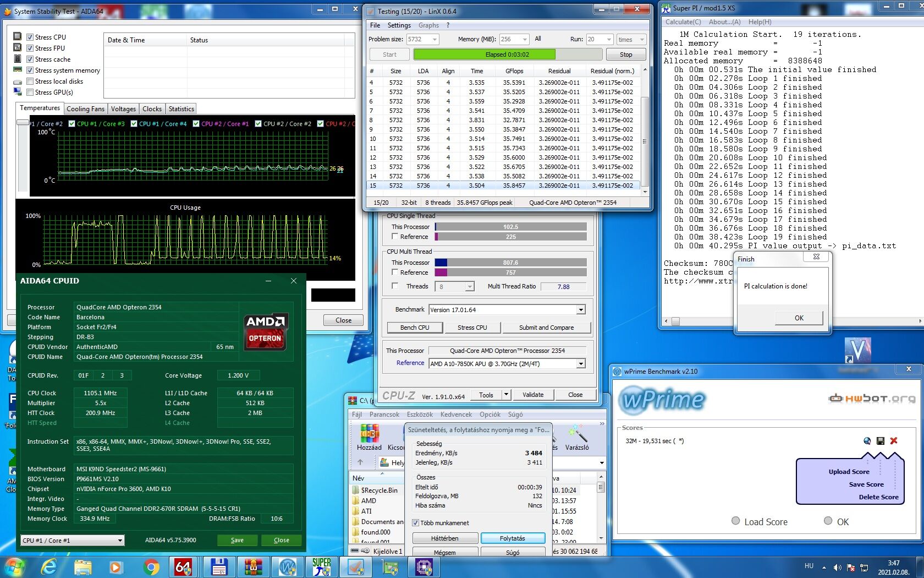Viewport: 924px width, 578px height.
Task: Open Windows Explorer folder icon in taskbar
Action: pyautogui.click(x=82, y=566)
